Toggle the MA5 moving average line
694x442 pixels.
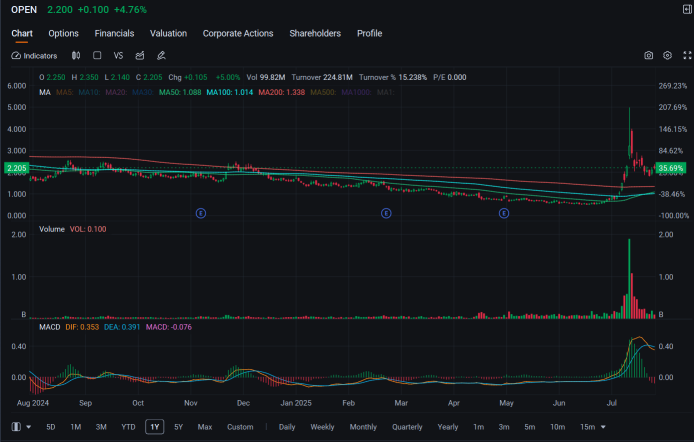(x=65, y=92)
